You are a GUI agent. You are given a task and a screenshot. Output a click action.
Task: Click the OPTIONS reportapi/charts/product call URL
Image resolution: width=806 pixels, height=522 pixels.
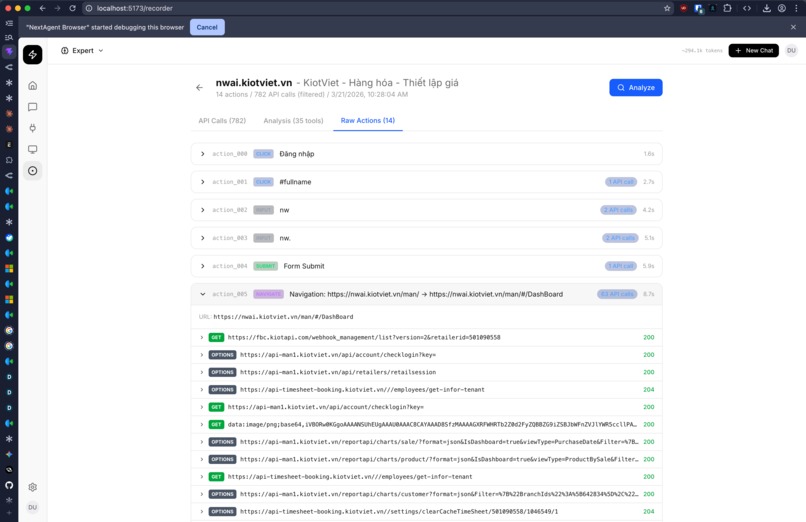coord(439,459)
